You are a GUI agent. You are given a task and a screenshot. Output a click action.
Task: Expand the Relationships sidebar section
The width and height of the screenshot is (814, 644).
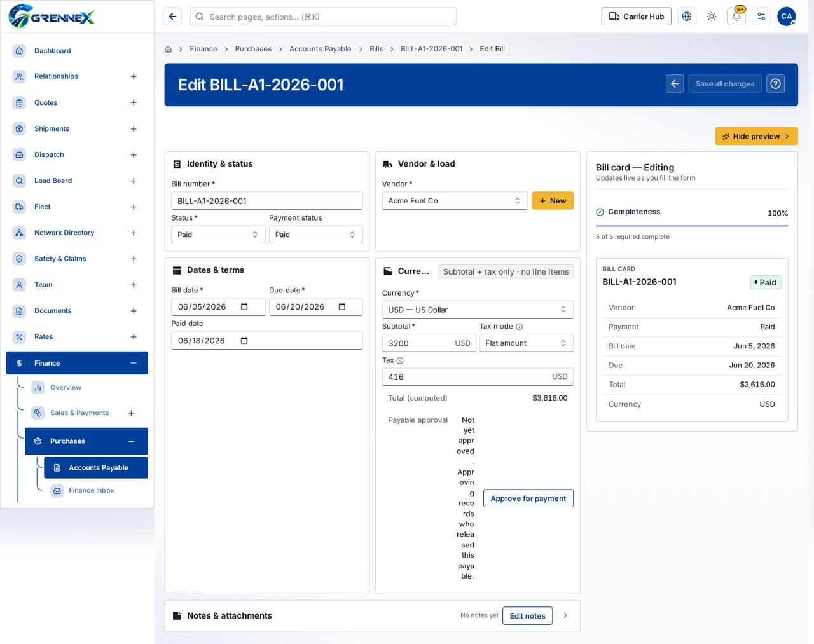[134, 76]
